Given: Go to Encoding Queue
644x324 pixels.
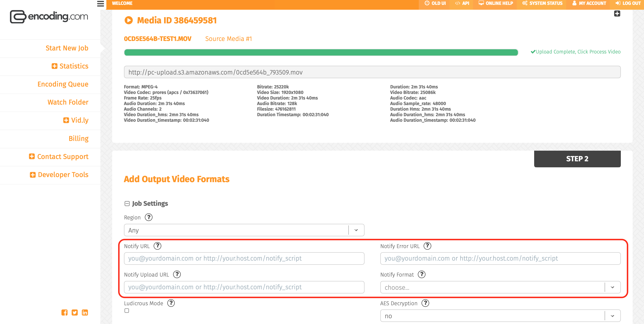Looking at the screenshot, I should [x=63, y=84].
